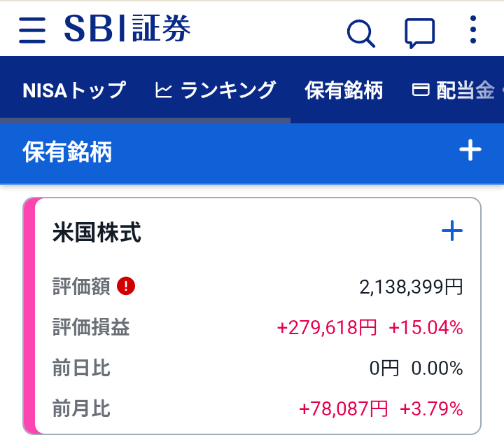Open the hamburger navigation menu
Viewport: 504px width, 447px height.
point(32,30)
